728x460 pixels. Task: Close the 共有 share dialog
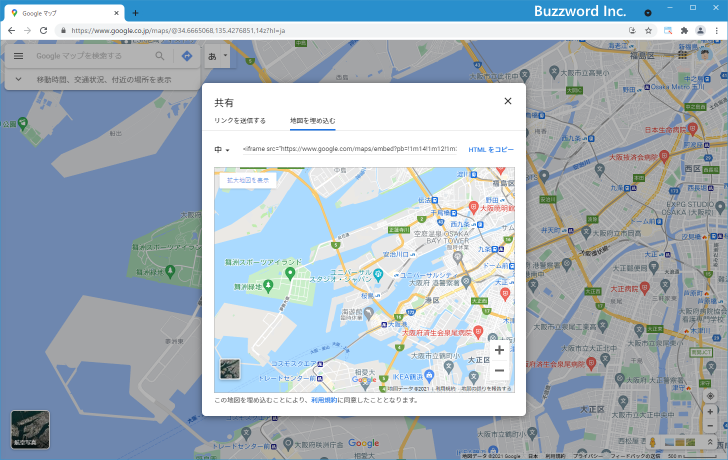click(508, 101)
